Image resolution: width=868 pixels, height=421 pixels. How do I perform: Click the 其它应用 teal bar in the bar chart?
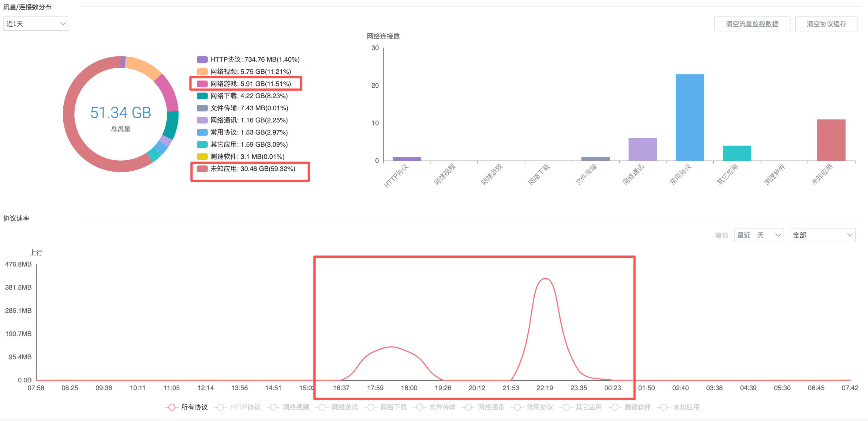[737, 153]
